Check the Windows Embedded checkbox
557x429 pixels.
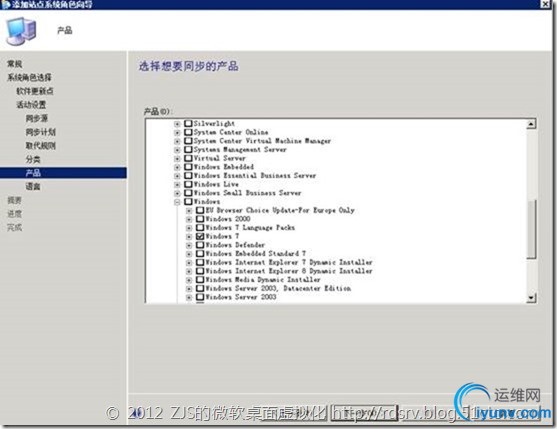[188, 167]
